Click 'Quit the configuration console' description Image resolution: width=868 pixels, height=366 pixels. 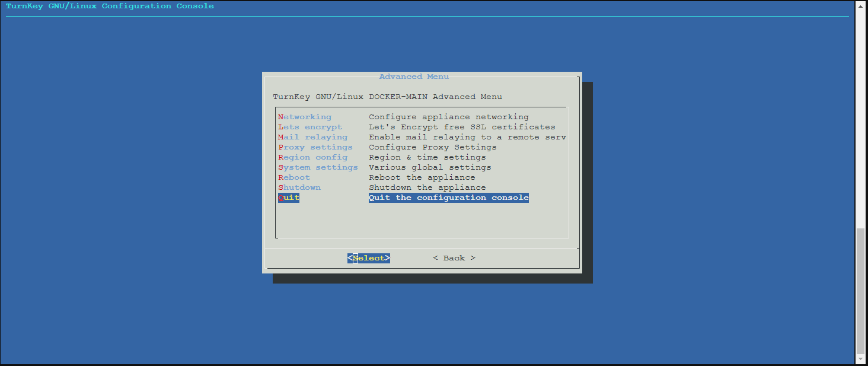click(x=449, y=198)
